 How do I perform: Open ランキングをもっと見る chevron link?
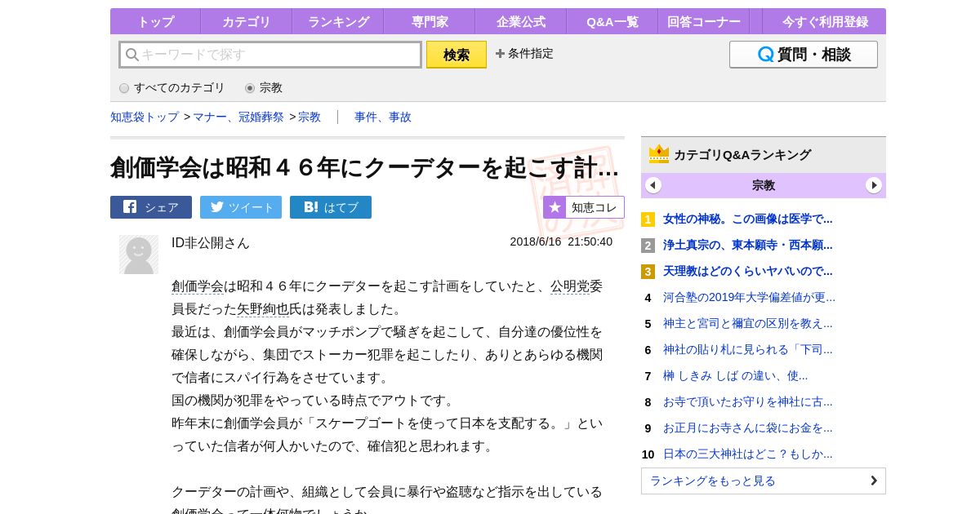tap(764, 481)
